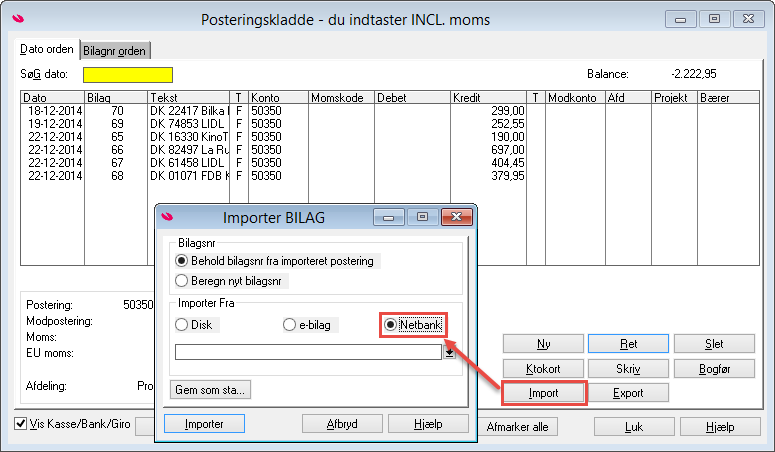Viewport: 775px width, 452px height.
Task: Click Gem som sta... button
Action: click(x=210, y=390)
